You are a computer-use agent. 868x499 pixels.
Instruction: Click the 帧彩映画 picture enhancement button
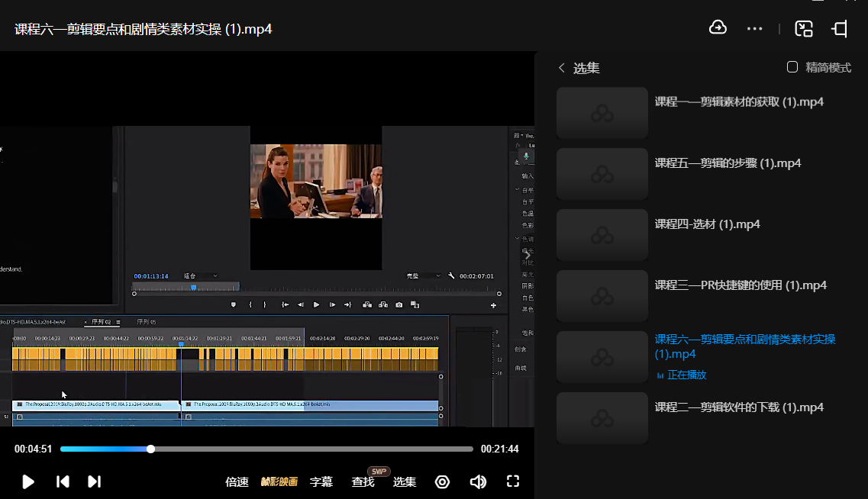[279, 481]
